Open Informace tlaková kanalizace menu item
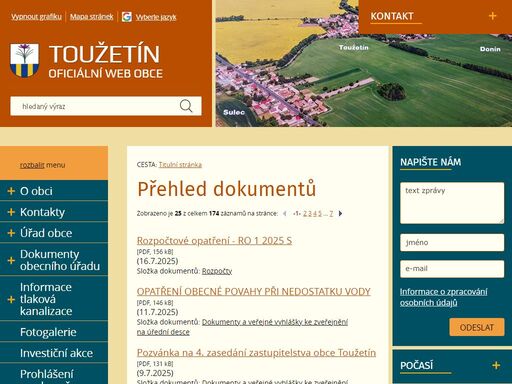Viewport: 512px width, 384px height. pos(46,299)
